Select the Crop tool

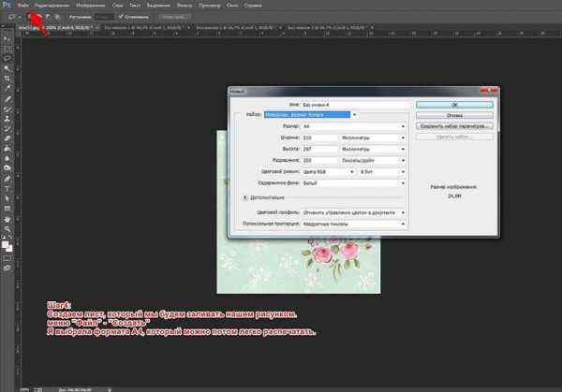pyautogui.click(x=7, y=78)
